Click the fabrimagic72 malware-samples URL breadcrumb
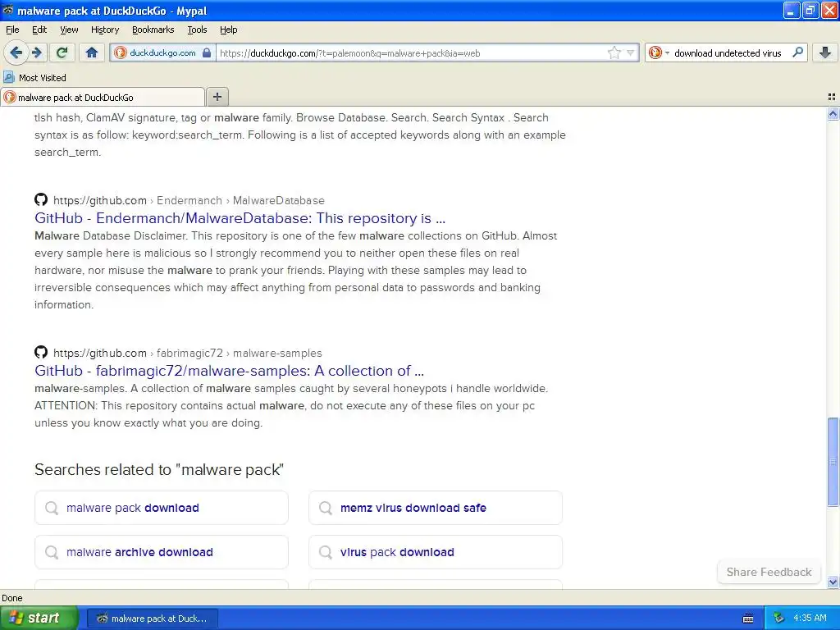 point(188,353)
